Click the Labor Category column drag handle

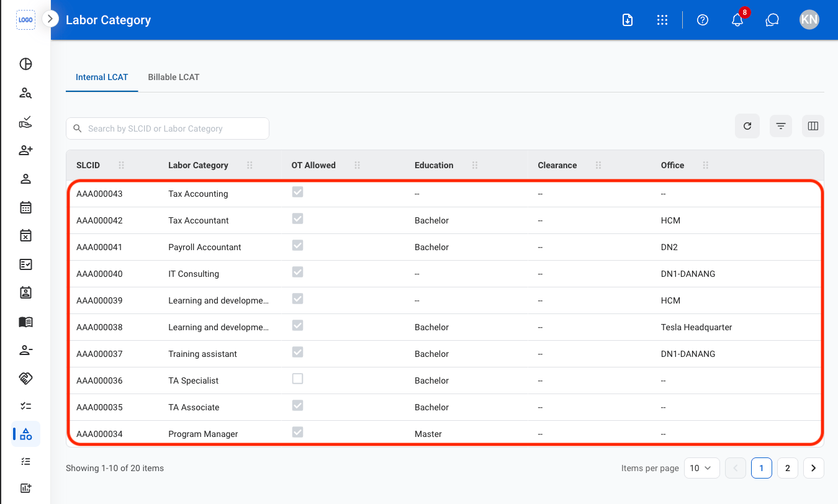pos(250,165)
